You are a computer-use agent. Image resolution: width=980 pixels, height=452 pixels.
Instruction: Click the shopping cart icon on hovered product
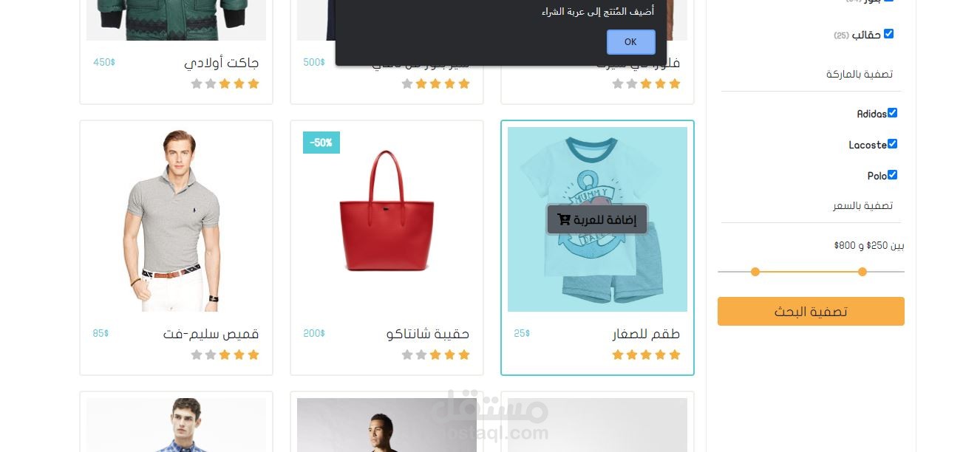tap(564, 219)
